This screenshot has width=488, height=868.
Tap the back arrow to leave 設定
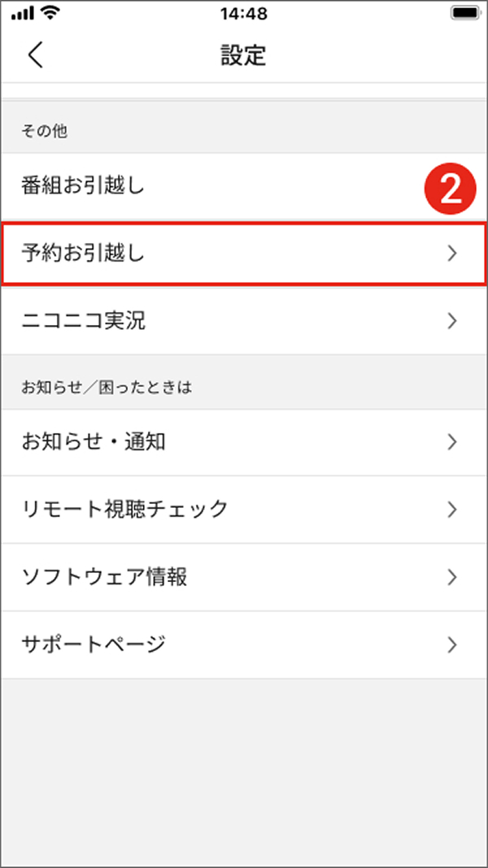34,55
